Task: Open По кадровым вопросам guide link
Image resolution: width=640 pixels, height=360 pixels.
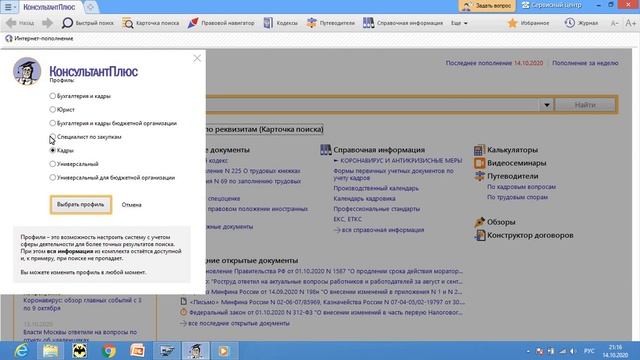Action: (x=521, y=187)
